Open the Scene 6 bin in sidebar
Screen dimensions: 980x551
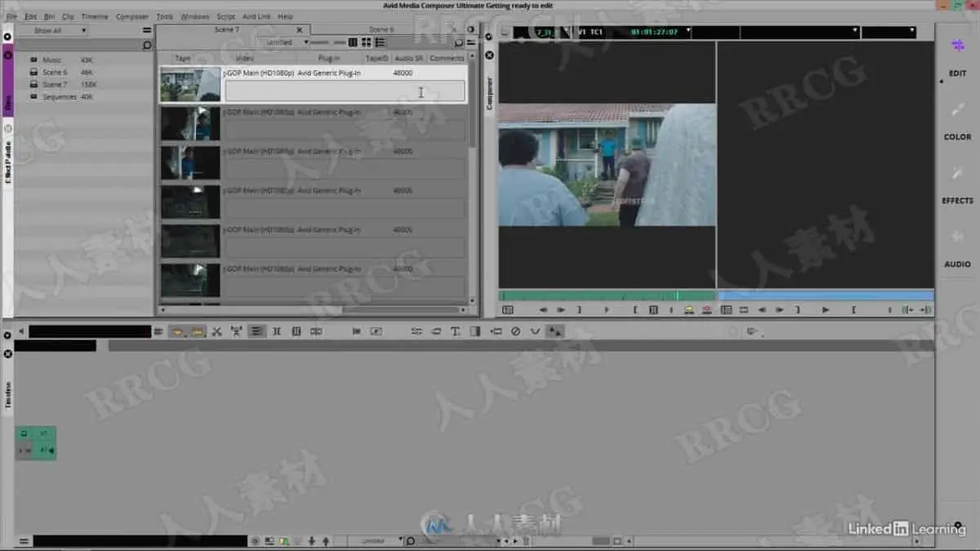click(55, 73)
